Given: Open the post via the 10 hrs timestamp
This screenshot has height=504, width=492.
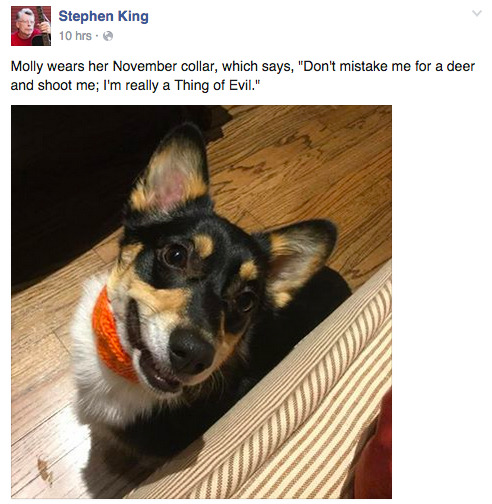Looking at the screenshot, I should [x=75, y=36].
